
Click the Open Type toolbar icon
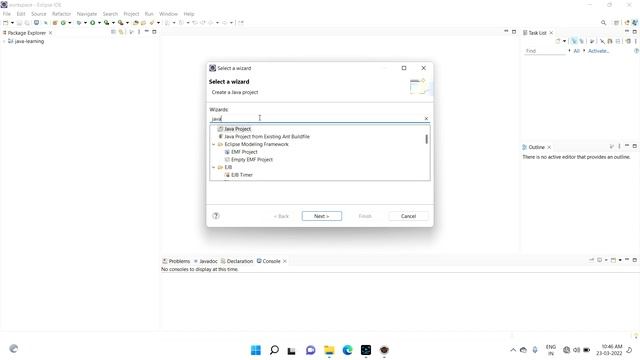pos(136,23)
